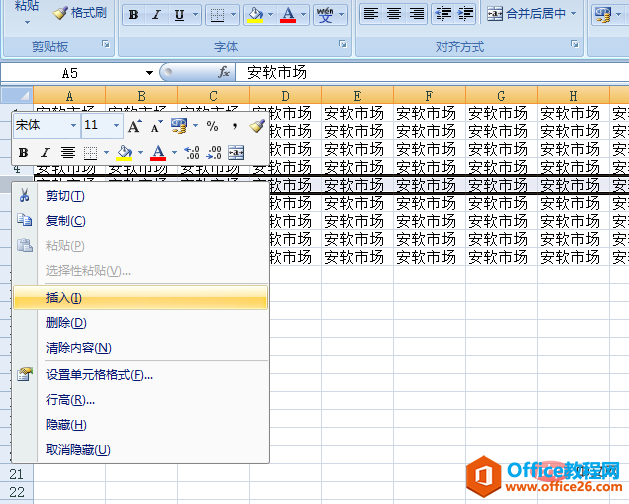
Task: Click the 合并后居中 button
Action: (530, 14)
